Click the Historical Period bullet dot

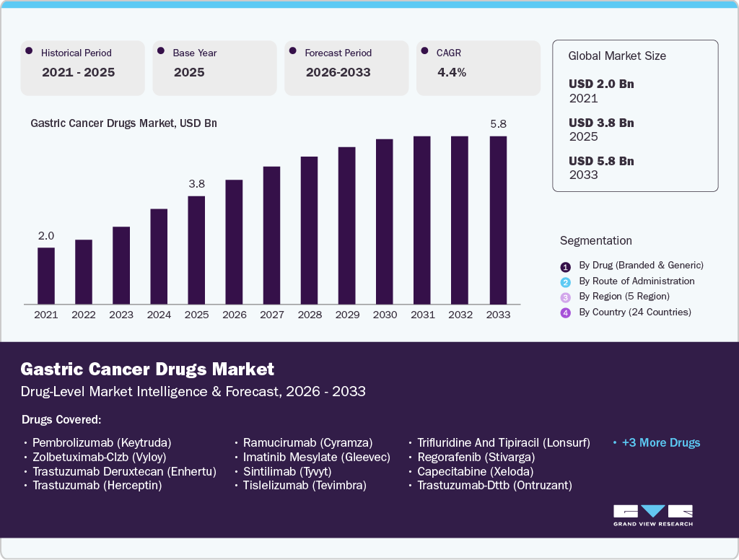click(29, 51)
